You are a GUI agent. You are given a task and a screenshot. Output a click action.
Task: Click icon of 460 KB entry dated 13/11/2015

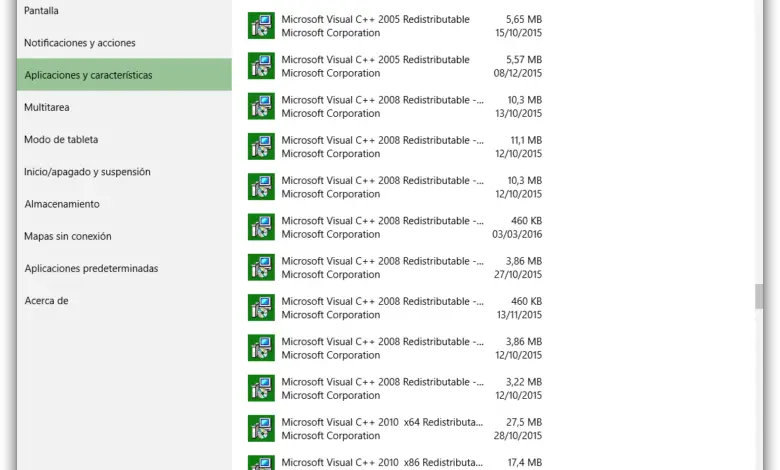click(261, 307)
